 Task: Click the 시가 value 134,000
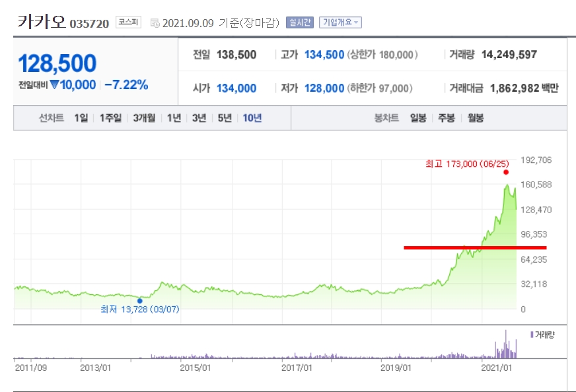[236, 88]
